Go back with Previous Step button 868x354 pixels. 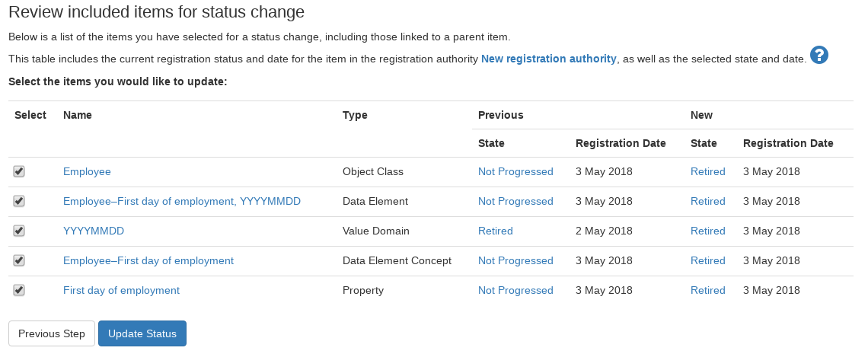tap(52, 333)
